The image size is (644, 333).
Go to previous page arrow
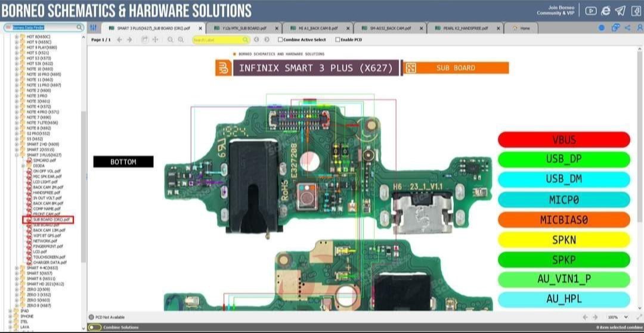(119, 40)
